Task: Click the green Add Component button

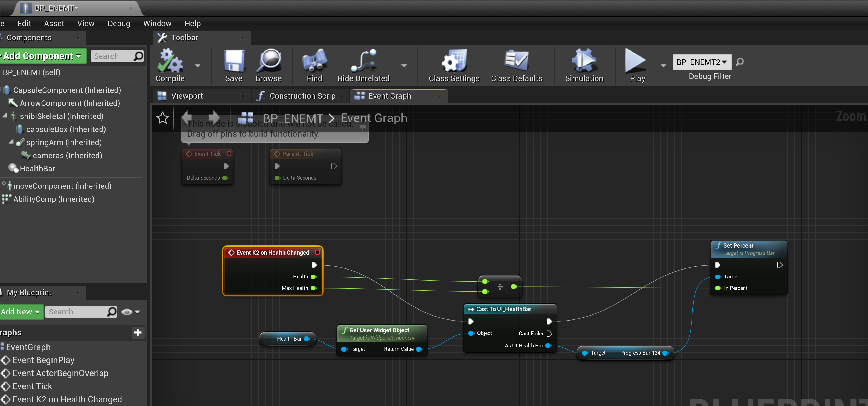Action: pyautogui.click(x=40, y=56)
